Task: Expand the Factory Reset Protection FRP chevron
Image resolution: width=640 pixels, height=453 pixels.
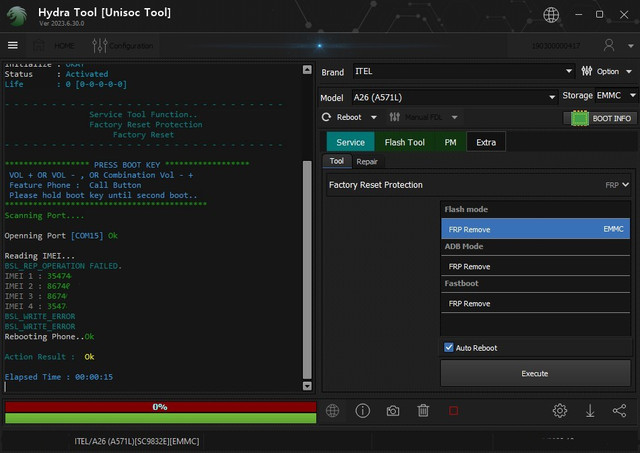Action: [625, 185]
